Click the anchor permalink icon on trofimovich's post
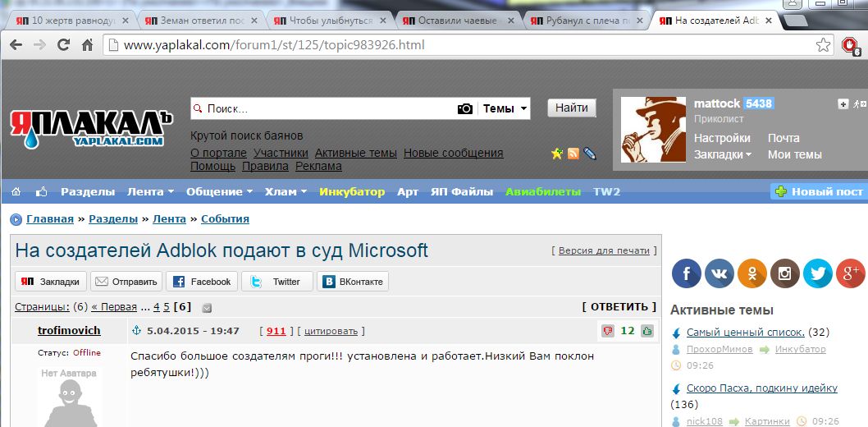Viewport: 868px width, 427px height. pyautogui.click(x=136, y=331)
